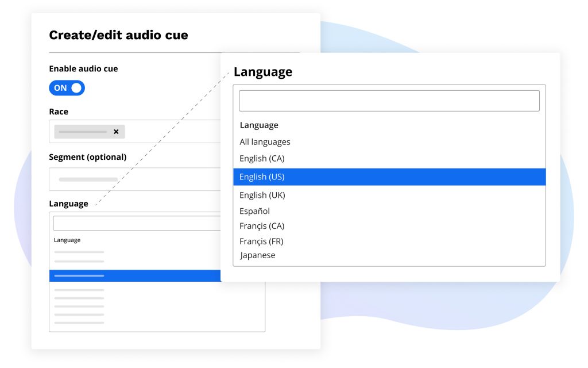Click the search field in the enlarged Language panel

click(x=389, y=101)
